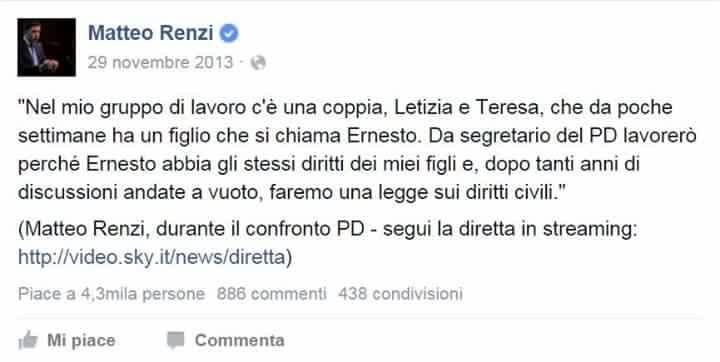Select the Commenta button label

pyautogui.click(x=239, y=340)
